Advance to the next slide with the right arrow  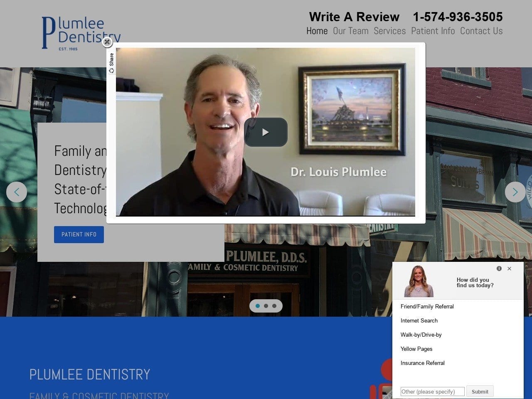pos(515,192)
